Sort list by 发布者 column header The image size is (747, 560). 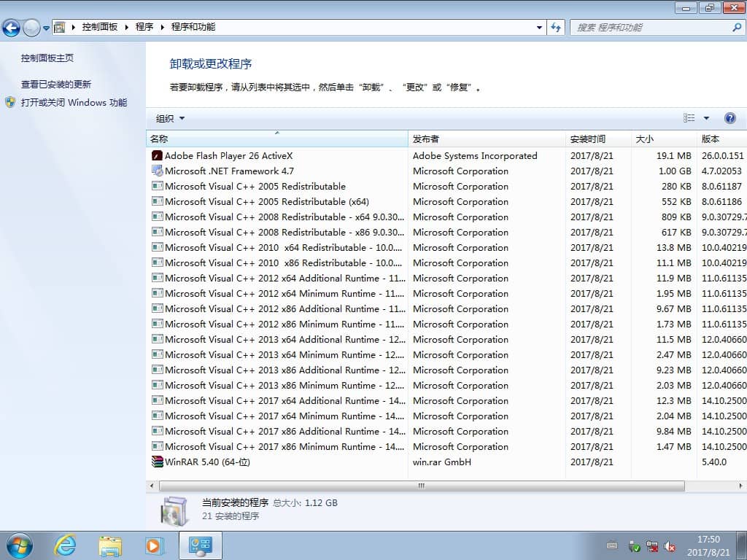pos(486,139)
